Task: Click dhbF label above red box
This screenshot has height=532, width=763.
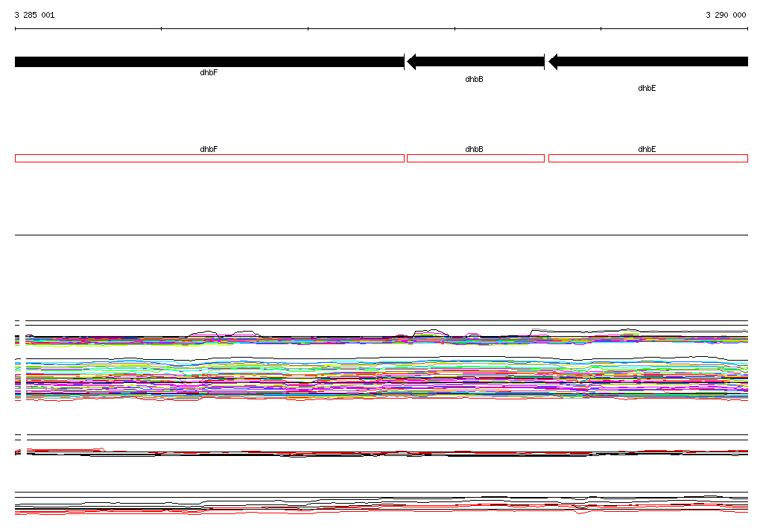Action: 209,150
